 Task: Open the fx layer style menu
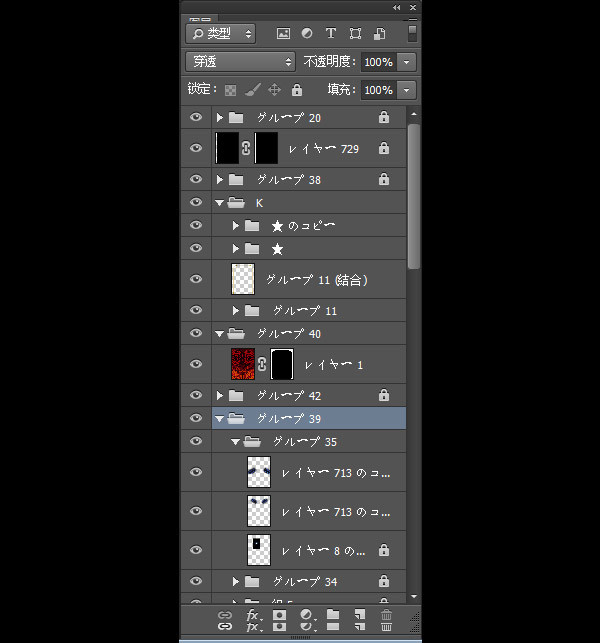click(x=254, y=615)
